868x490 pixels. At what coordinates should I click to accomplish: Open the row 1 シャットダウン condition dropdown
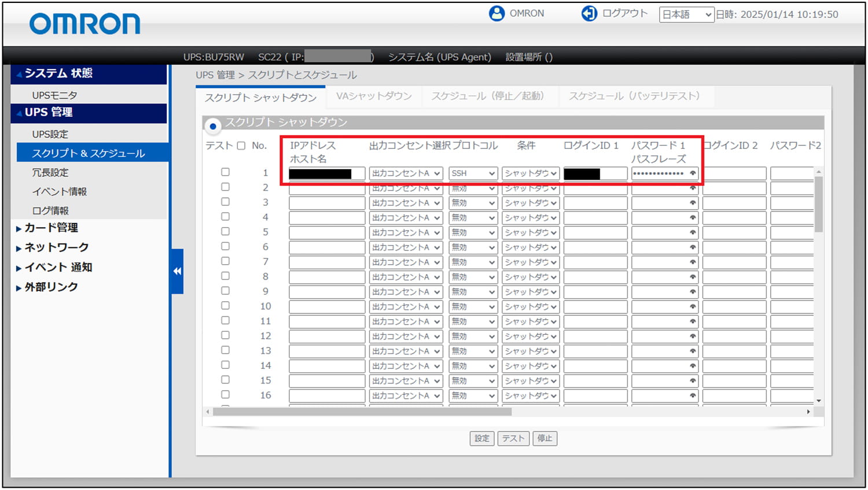click(531, 173)
